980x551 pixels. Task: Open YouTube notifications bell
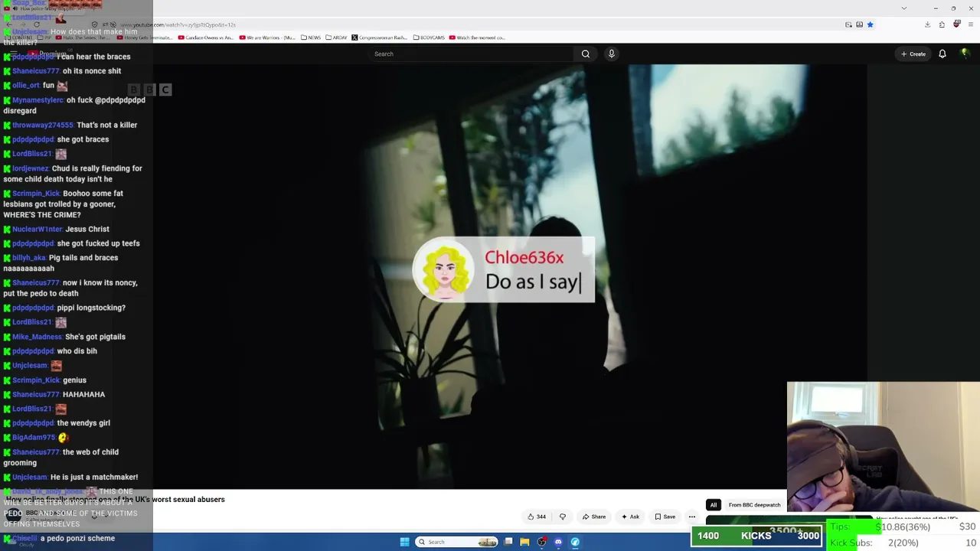coord(942,54)
